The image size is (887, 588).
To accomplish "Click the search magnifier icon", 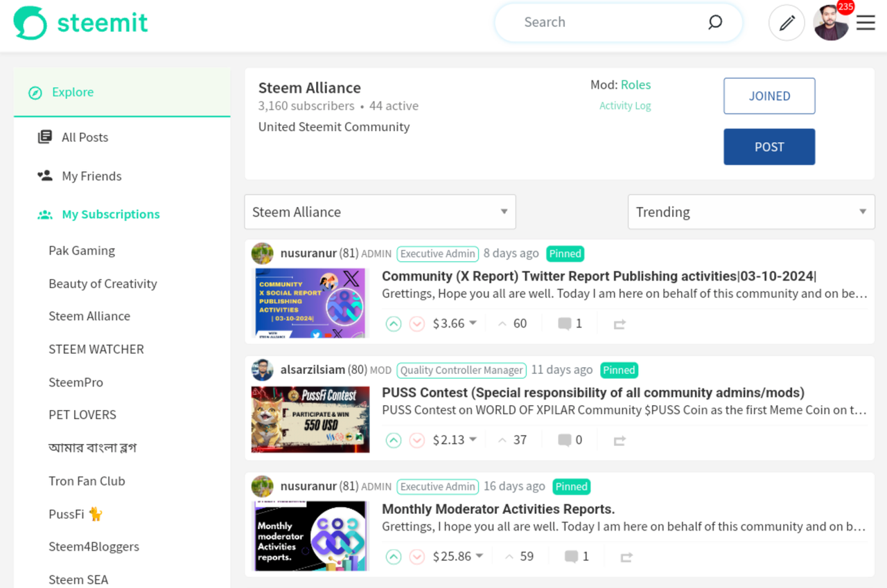I will 715,22.
